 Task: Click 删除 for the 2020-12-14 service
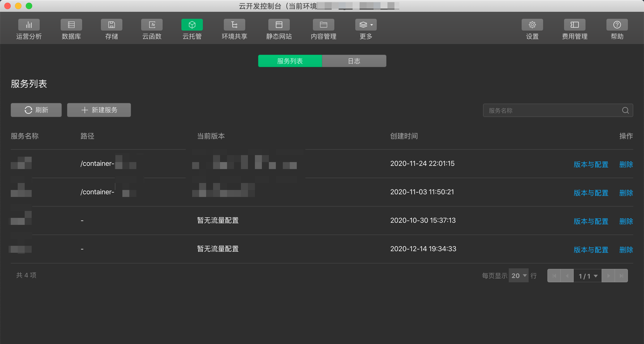(626, 250)
